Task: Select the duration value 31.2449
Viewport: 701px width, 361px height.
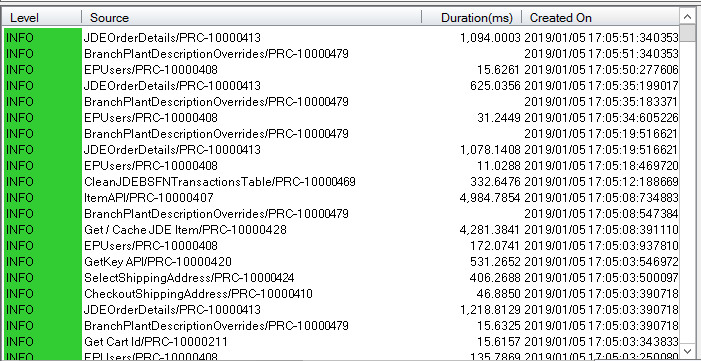Action: pyautogui.click(x=498, y=118)
